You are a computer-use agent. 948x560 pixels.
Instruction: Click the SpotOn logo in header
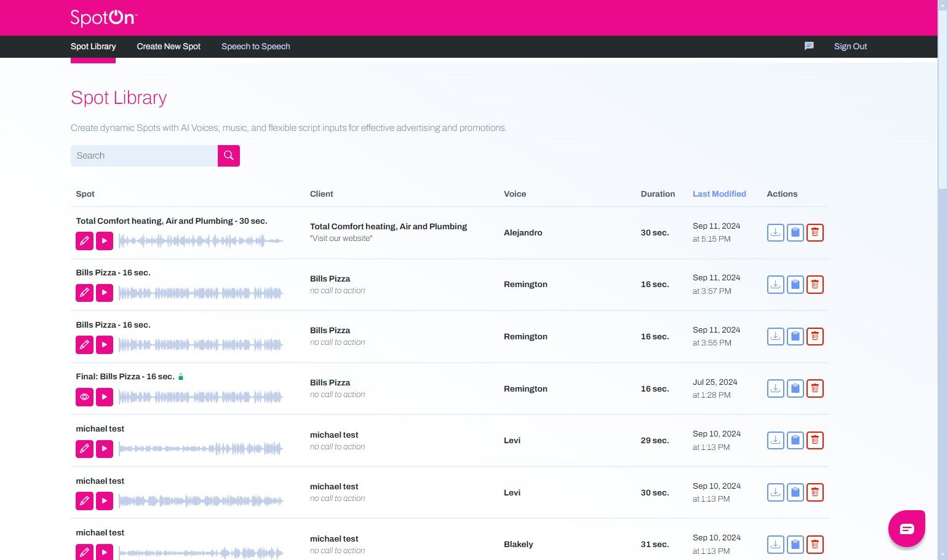[103, 18]
